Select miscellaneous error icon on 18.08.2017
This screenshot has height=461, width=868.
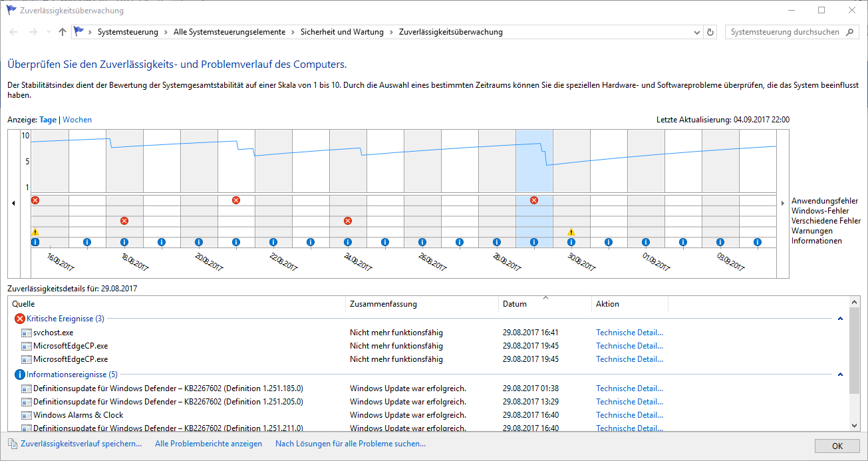coord(124,221)
